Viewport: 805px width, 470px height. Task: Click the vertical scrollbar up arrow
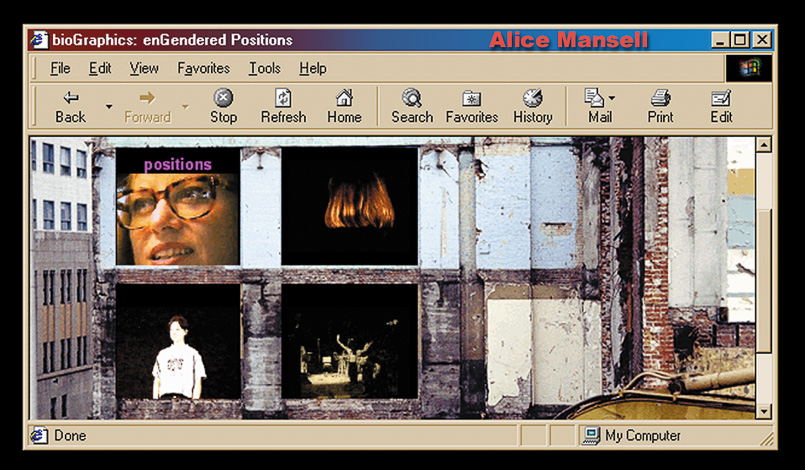click(764, 145)
